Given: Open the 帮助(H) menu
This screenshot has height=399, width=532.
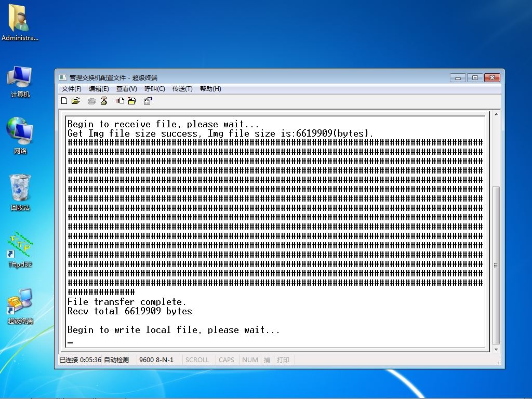Looking at the screenshot, I should point(210,88).
